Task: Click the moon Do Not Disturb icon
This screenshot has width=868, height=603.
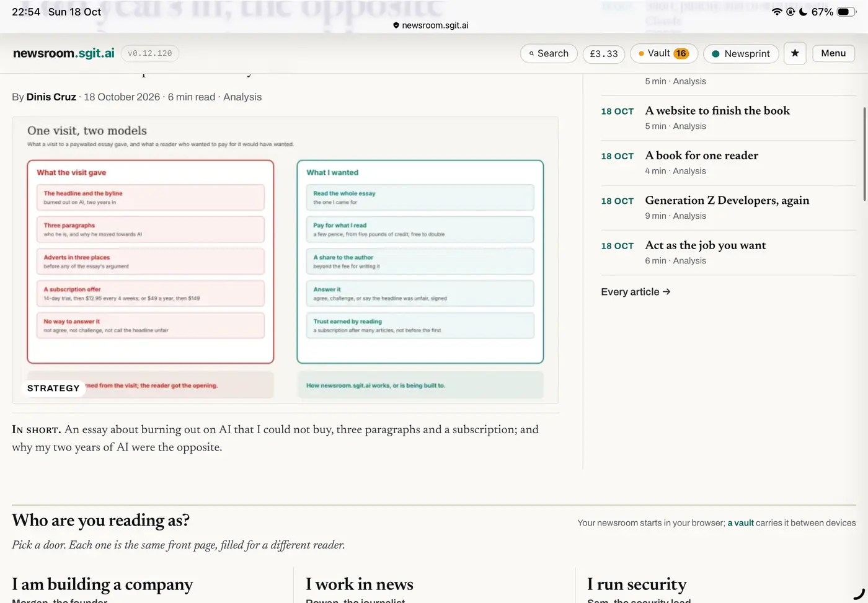Action: pyautogui.click(x=804, y=12)
